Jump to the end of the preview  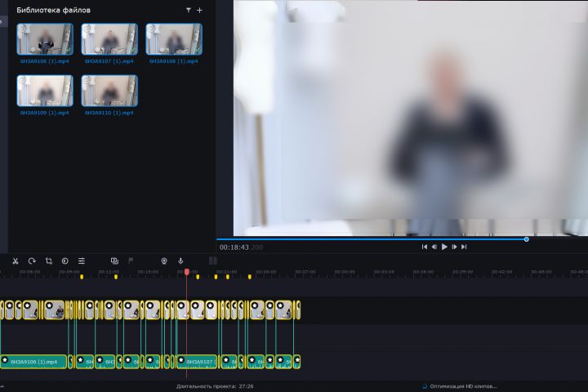tap(464, 247)
